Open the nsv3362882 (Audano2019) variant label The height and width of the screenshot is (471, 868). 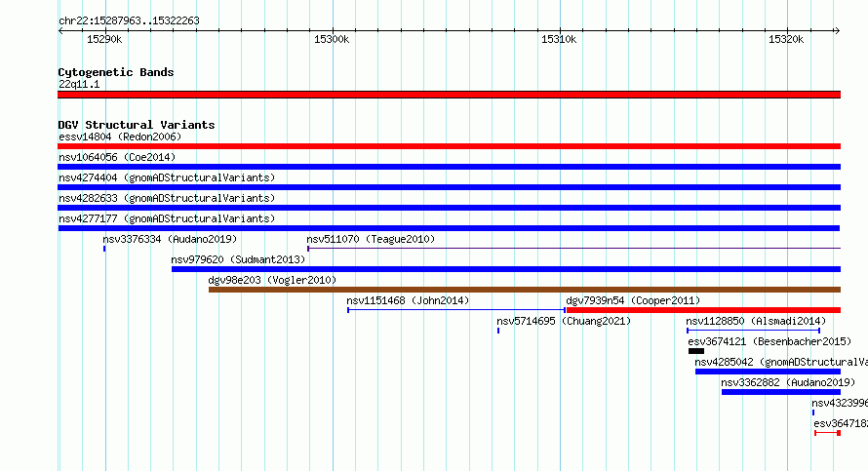click(788, 382)
